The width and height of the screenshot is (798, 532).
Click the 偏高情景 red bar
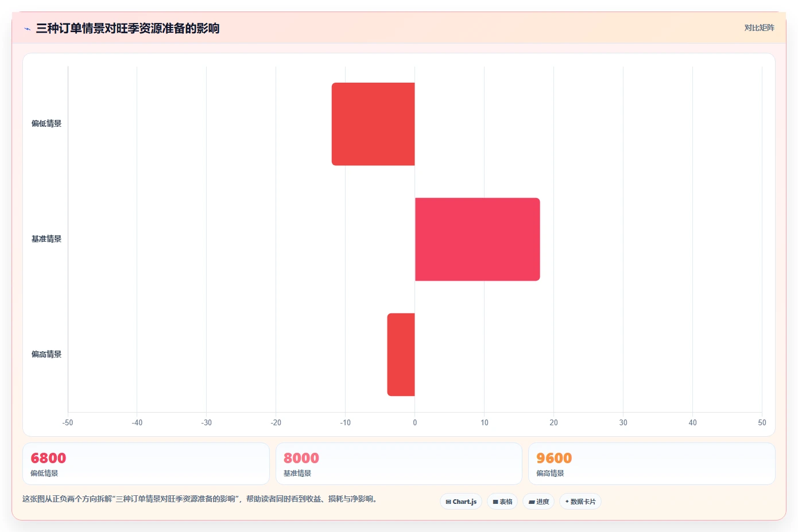click(x=401, y=355)
